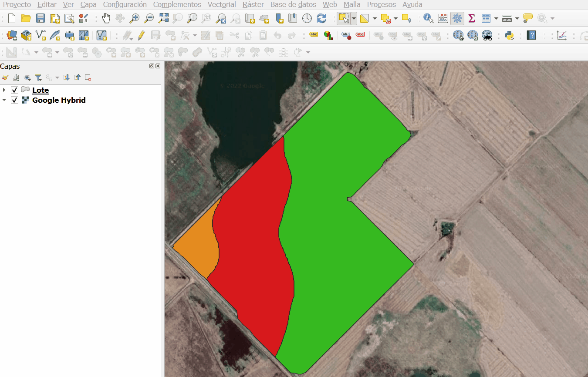Open the Python console
This screenshot has width=588, height=377.
pyautogui.click(x=509, y=35)
